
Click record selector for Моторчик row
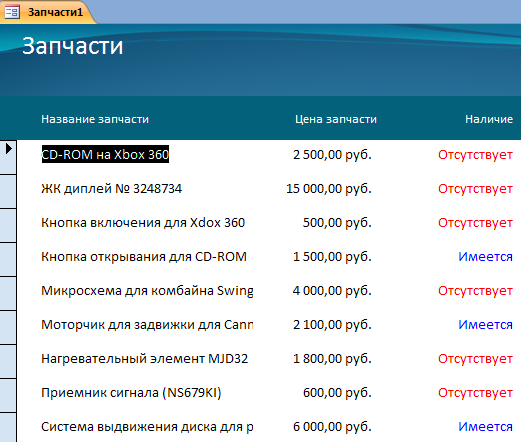click(x=8, y=328)
